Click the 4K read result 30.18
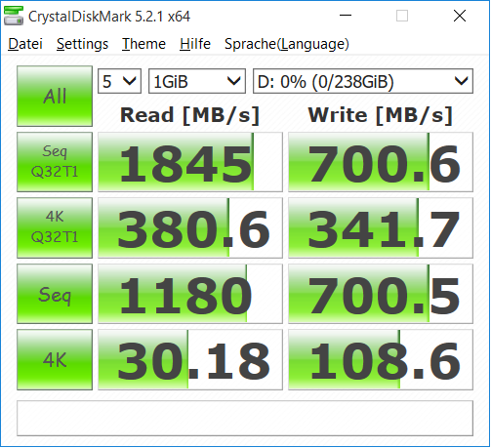 coord(190,360)
